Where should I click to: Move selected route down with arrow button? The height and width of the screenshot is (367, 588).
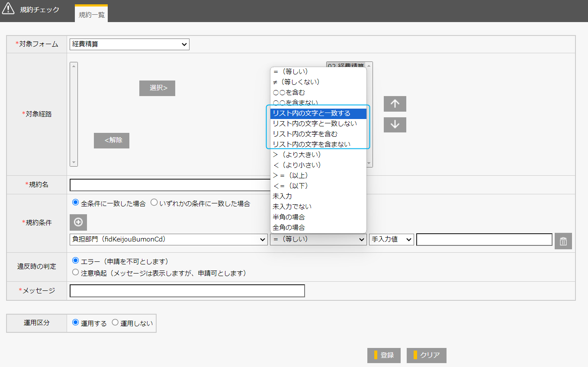tap(395, 125)
